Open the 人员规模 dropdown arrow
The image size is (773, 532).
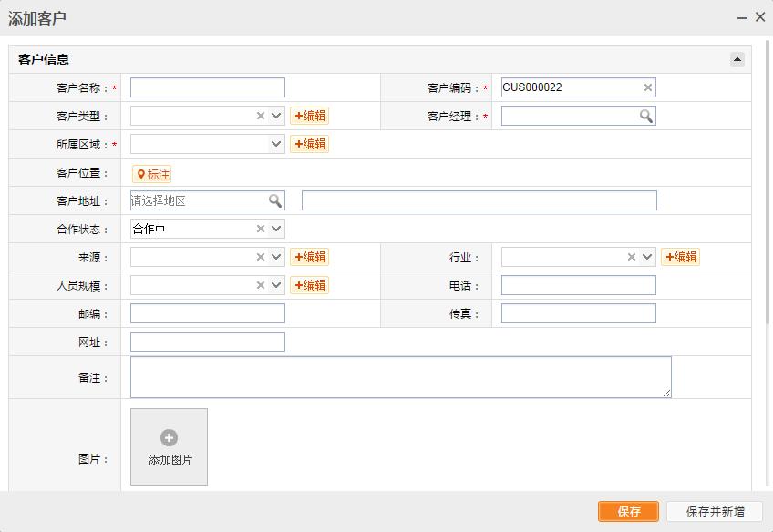click(276, 285)
